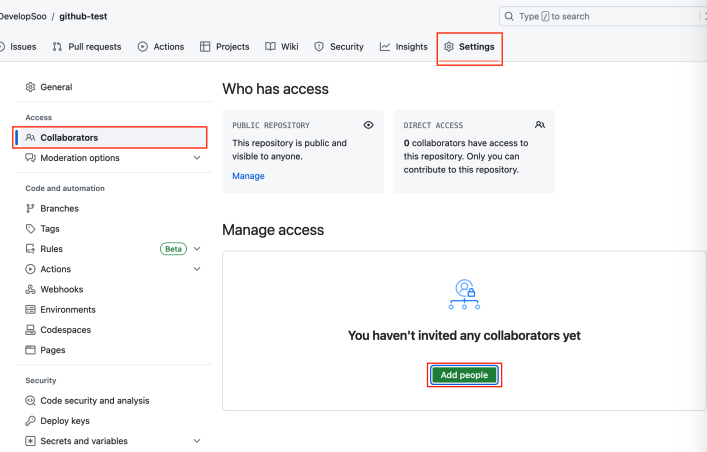Image resolution: width=707 pixels, height=452 pixels.
Task: Click the General gear icon in sidebar
Action: [30, 87]
